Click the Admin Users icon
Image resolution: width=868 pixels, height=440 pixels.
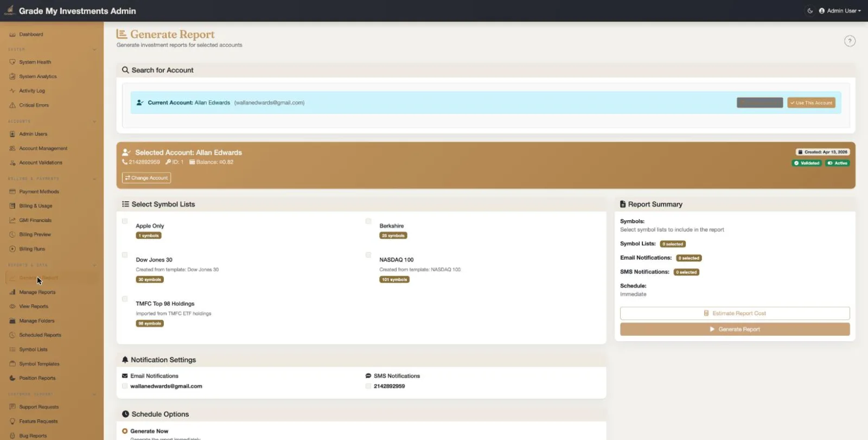(12, 134)
